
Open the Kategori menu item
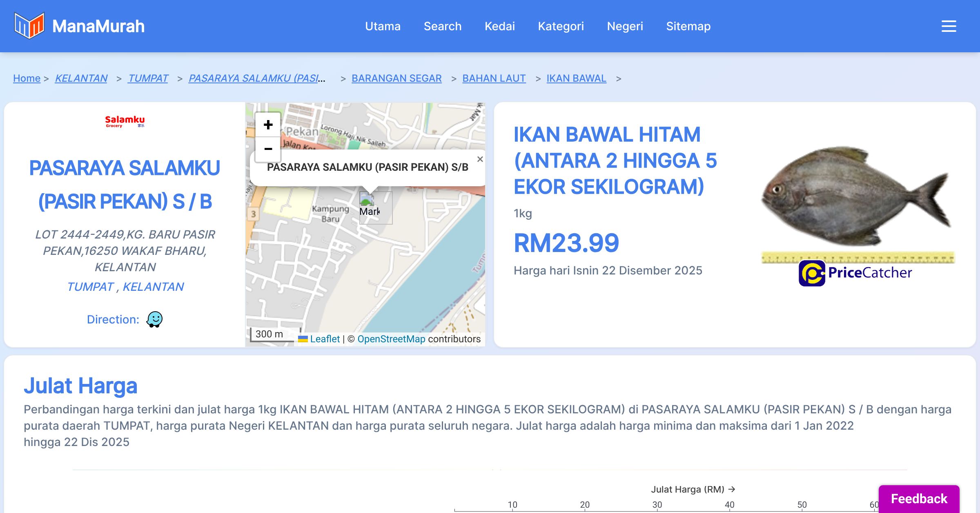[x=561, y=26]
